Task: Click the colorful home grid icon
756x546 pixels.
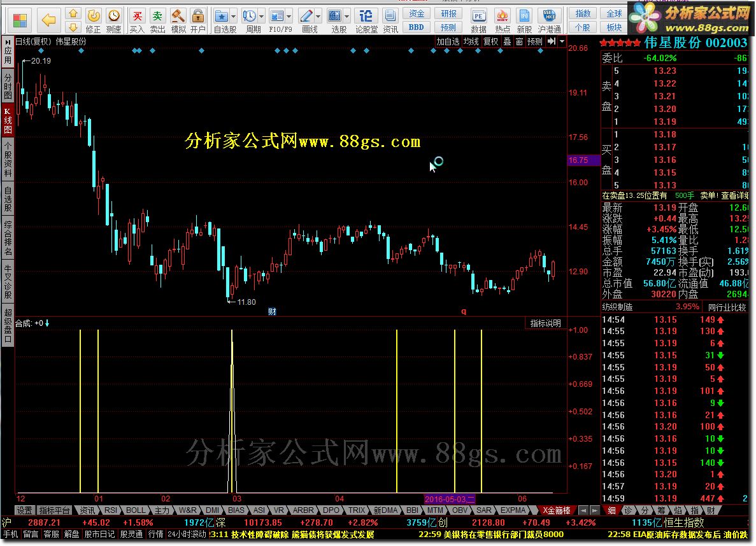Action: point(20,20)
